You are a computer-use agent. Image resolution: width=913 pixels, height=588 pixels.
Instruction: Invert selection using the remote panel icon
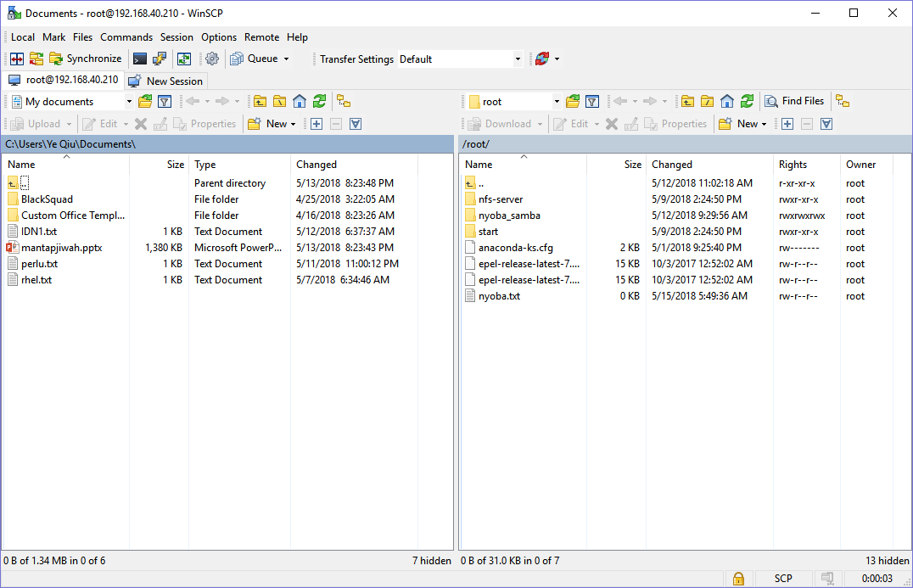pos(826,123)
